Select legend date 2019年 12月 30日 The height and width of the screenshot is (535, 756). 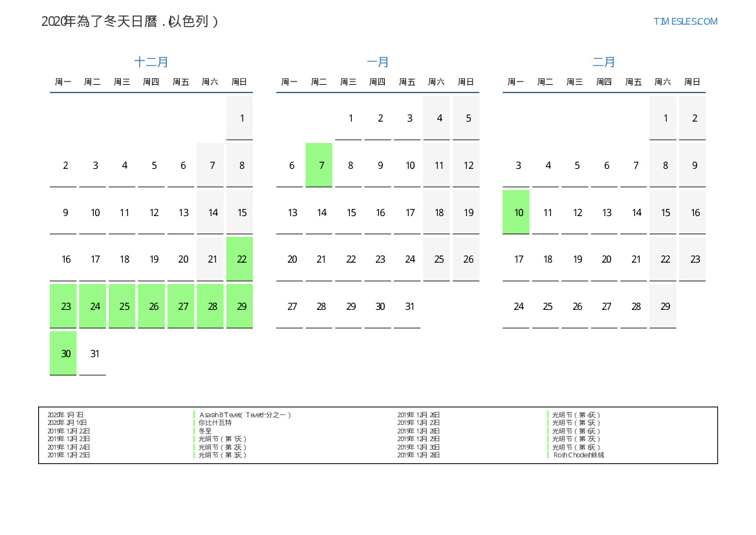pyautogui.click(x=418, y=447)
